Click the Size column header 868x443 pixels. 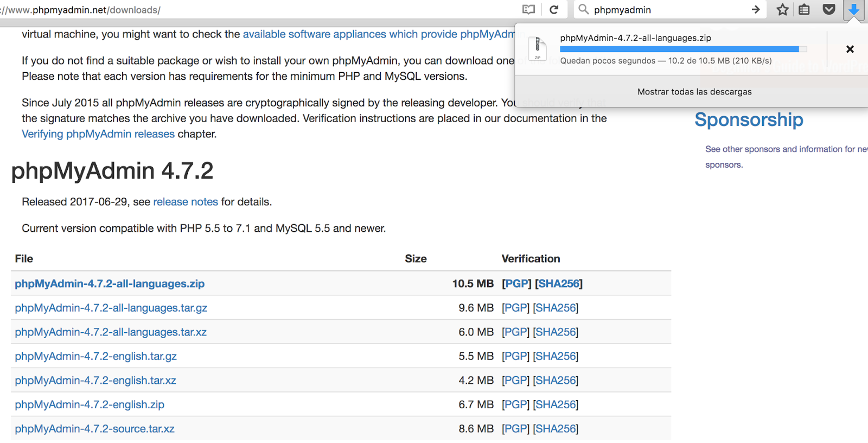tap(416, 259)
